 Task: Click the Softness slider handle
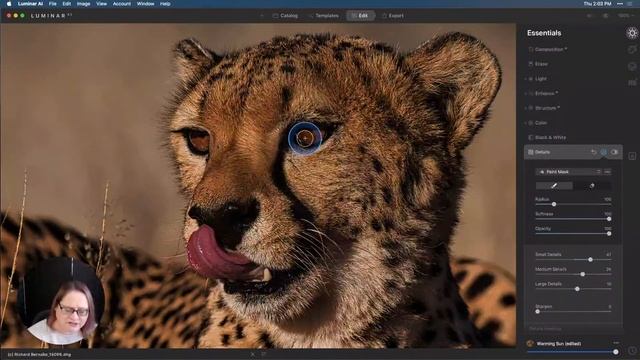click(x=609, y=219)
